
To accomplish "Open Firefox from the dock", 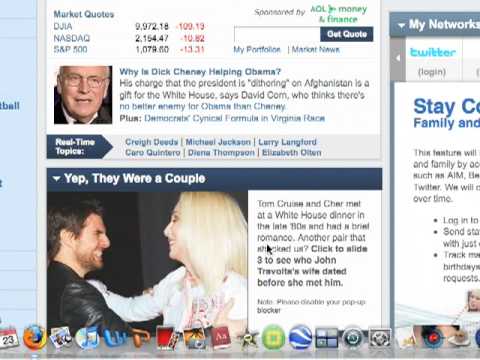I will coord(34,337).
